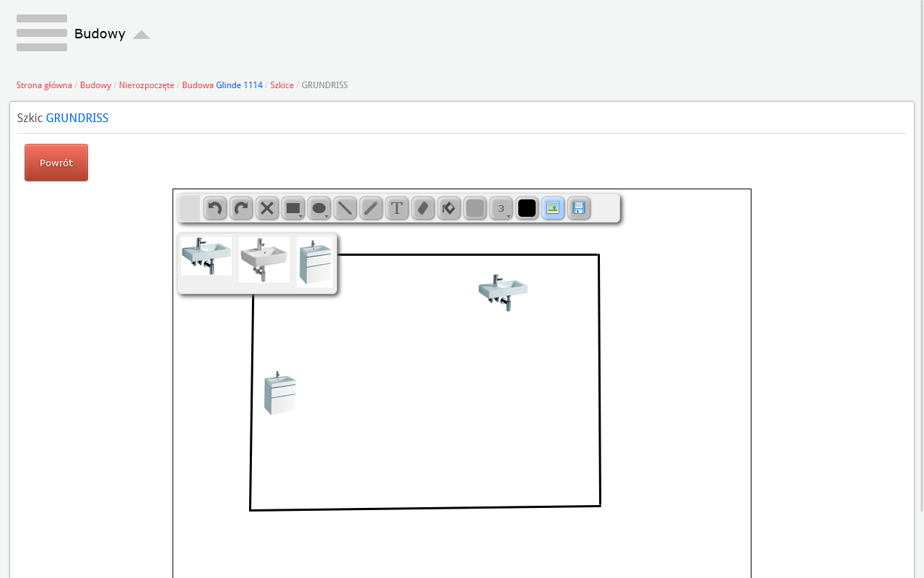Collapse the Budowy header arrow

click(141, 35)
